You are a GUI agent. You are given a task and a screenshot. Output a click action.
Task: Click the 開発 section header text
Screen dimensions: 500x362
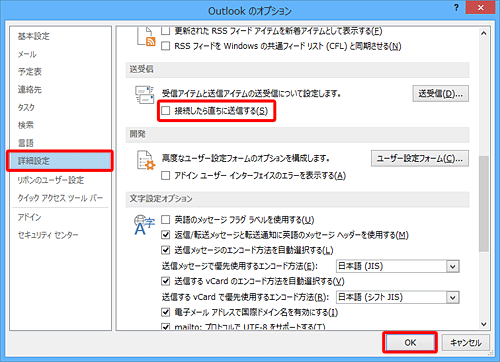pyautogui.click(x=137, y=134)
